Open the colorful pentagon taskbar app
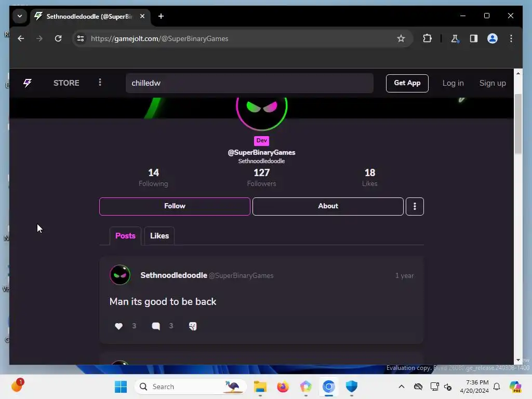The image size is (532, 399). coord(305,387)
